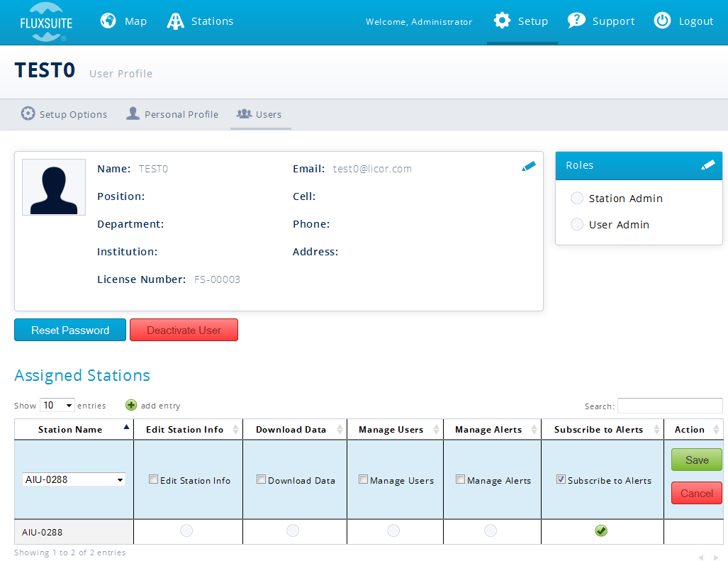
Task: Go to next table page arrow
Action: (x=716, y=557)
